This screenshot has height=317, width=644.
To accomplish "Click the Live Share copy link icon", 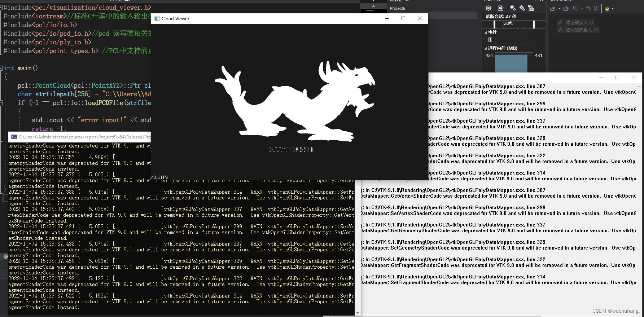I will click(566, 8).
